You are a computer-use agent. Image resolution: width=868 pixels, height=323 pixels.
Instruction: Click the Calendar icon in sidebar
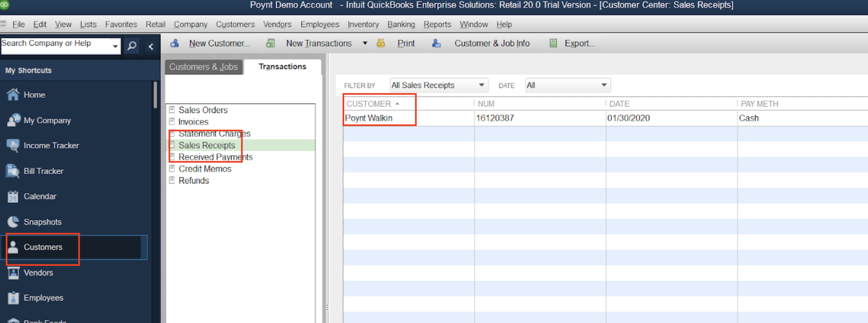click(13, 196)
